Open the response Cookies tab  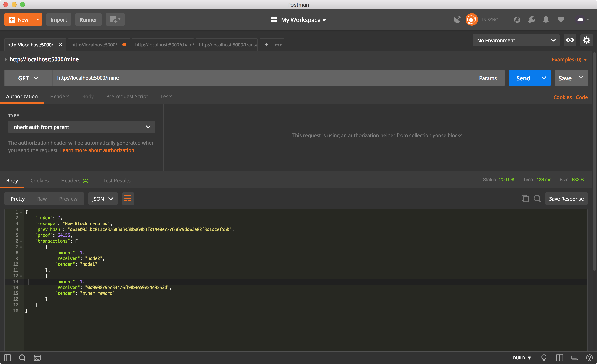40,181
